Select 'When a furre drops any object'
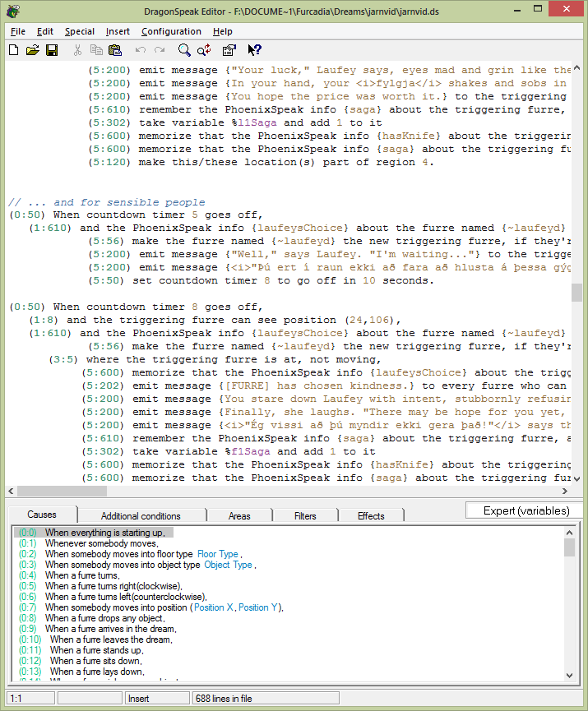The image size is (588, 711). click(x=91, y=618)
